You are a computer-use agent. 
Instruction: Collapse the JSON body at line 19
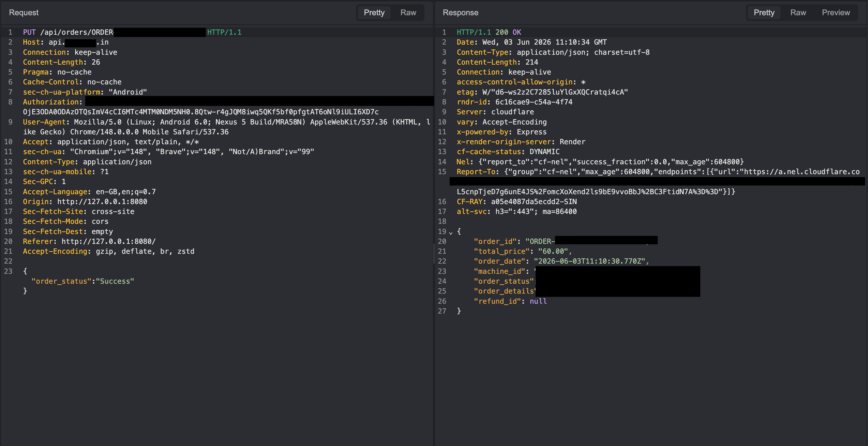point(450,232)
